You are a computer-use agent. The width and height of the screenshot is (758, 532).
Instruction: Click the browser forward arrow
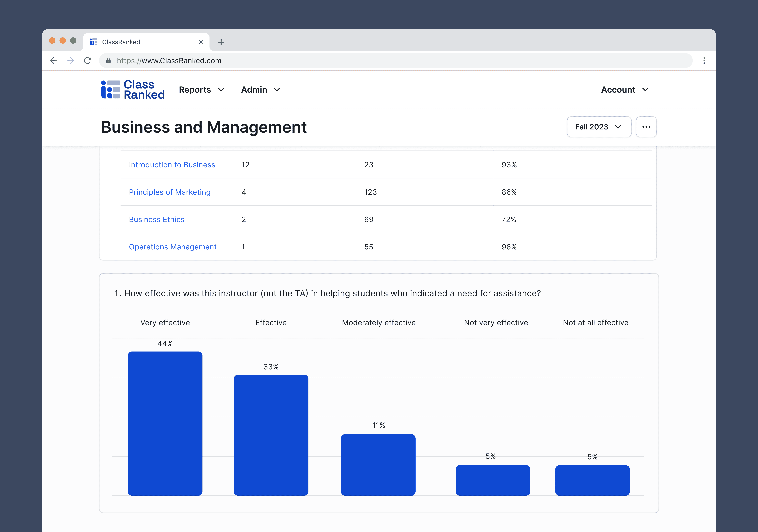(70, 60)
